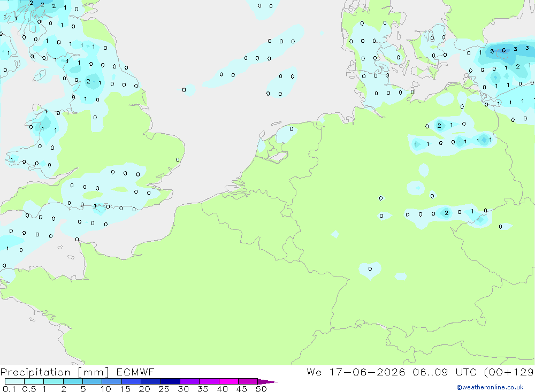Click the '(00+129' forecast offset text
The width and height of the screenshot is (535, 392).
pyautogui.click(x=509, y=372)
